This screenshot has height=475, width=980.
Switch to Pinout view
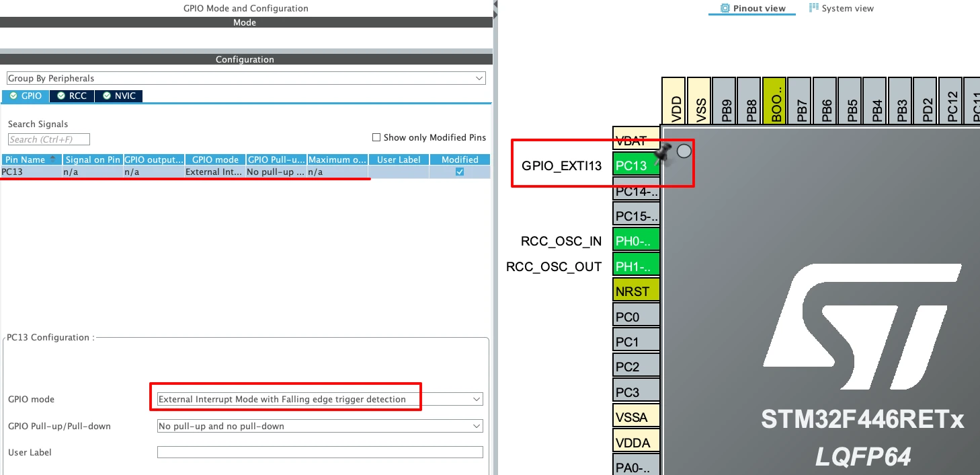click(753, 8)
